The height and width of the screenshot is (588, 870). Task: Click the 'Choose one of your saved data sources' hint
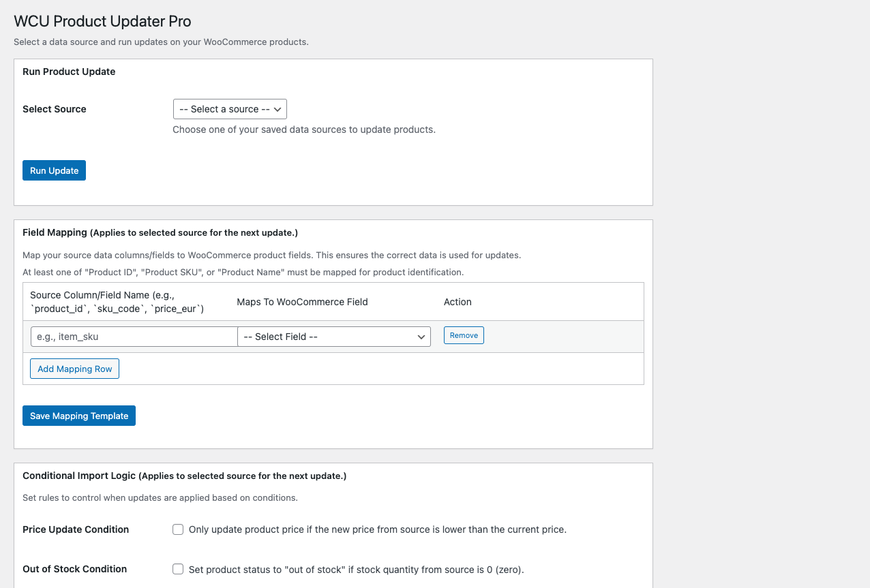coord(304,129)
